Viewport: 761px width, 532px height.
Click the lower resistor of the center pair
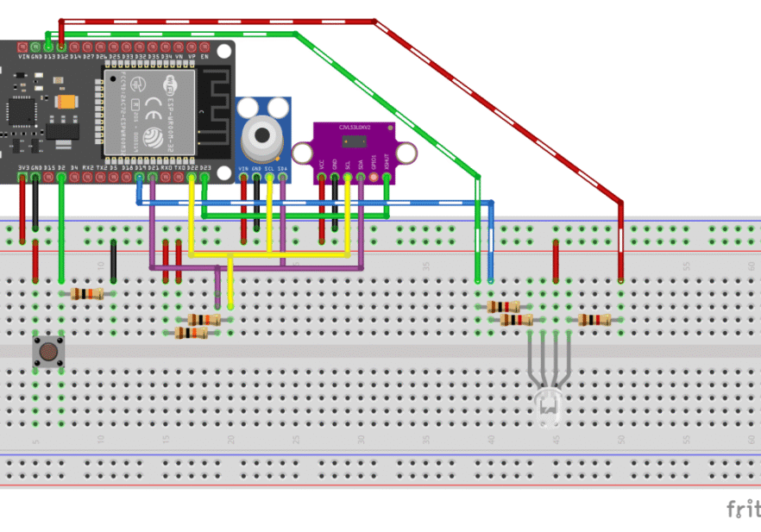[192, 333]
